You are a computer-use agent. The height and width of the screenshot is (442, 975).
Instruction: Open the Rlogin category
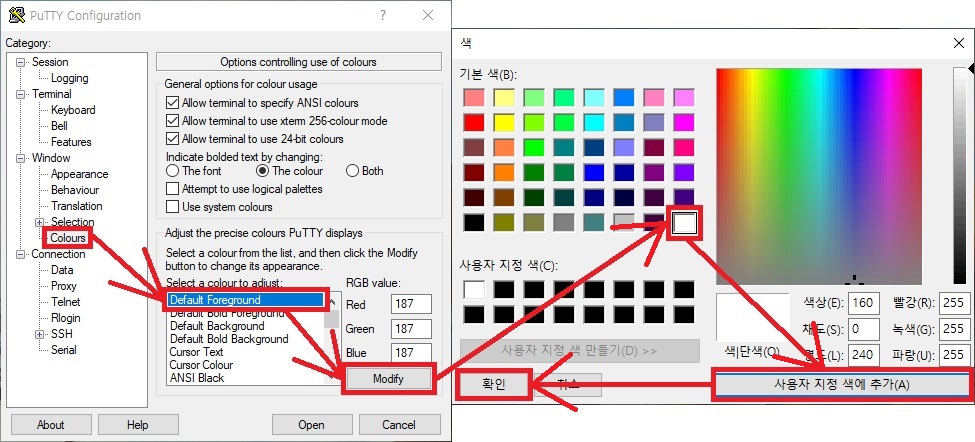(66, 318)
